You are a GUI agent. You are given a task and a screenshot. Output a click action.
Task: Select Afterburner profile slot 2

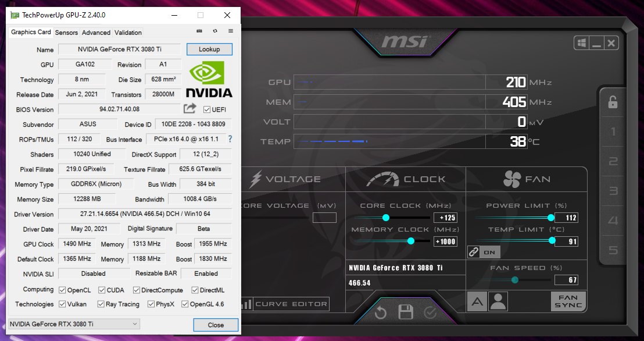[613, 161]
